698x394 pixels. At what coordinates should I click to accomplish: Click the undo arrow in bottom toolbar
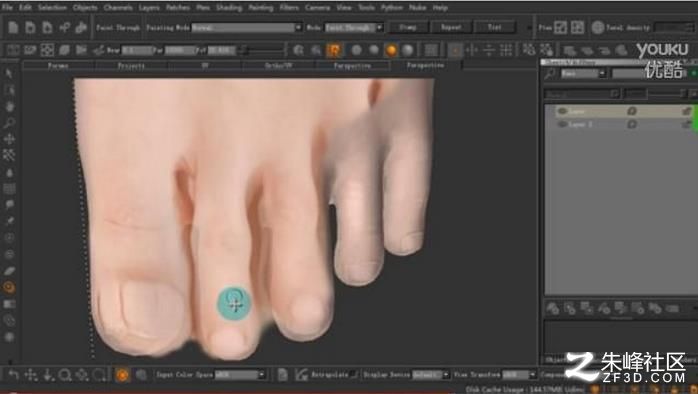13,375
